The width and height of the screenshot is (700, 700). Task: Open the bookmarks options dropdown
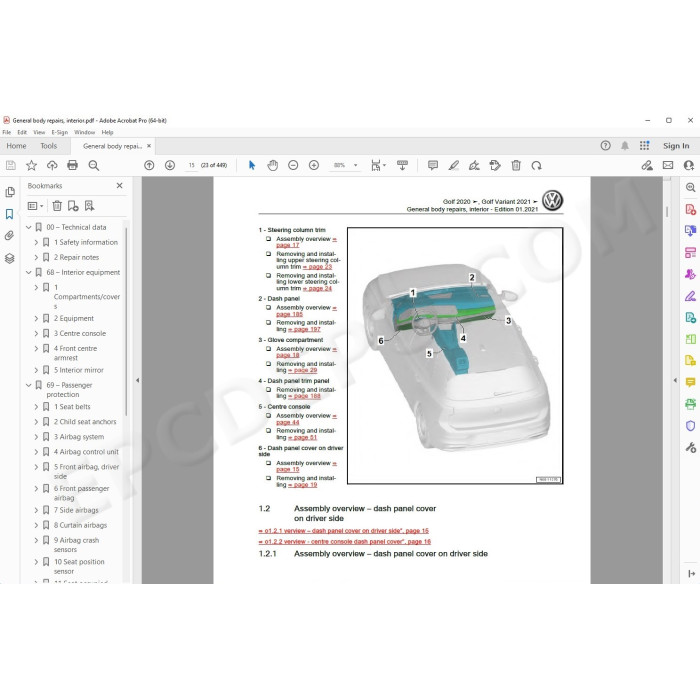pos(36,206)
